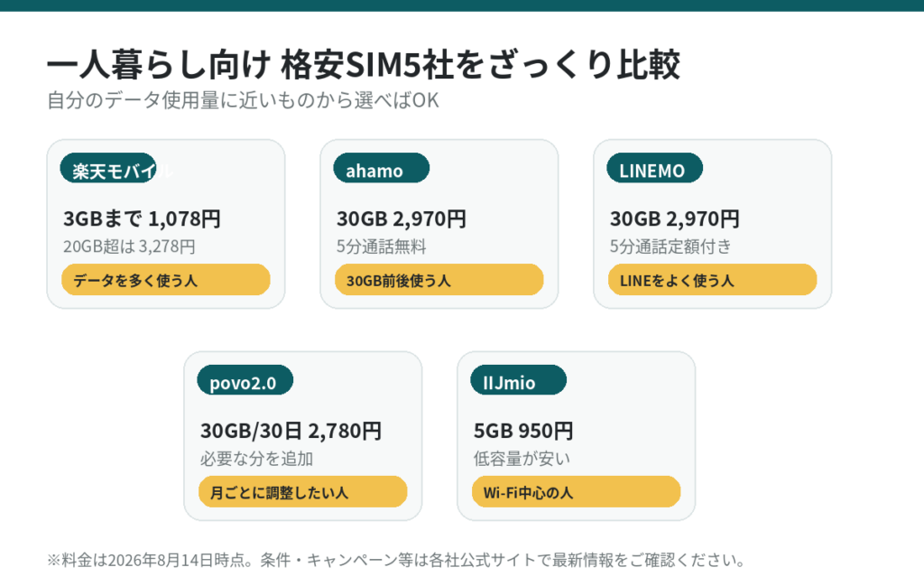Select the LINEをよく使う人 yellow tag

(713, 279)
